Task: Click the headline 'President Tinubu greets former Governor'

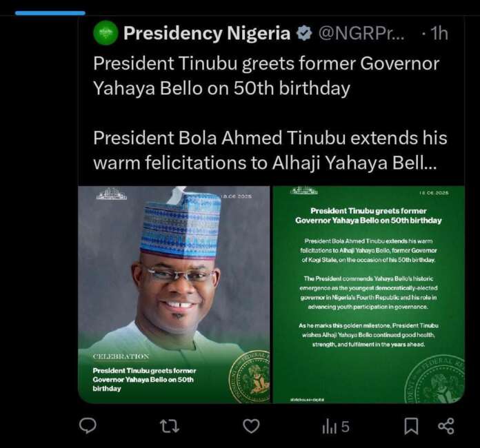Action: (266, 64)
